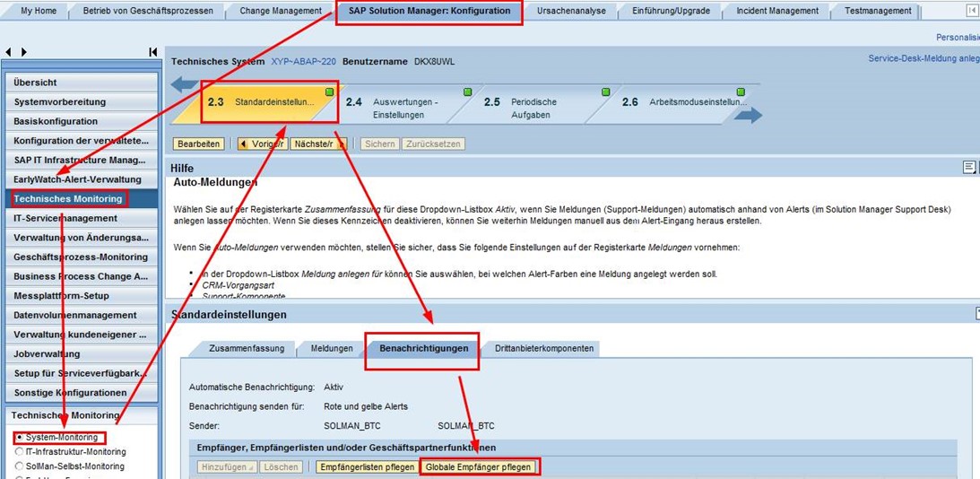Open Verwaltung kundeneigener ... navigation entry

point(82,335)
